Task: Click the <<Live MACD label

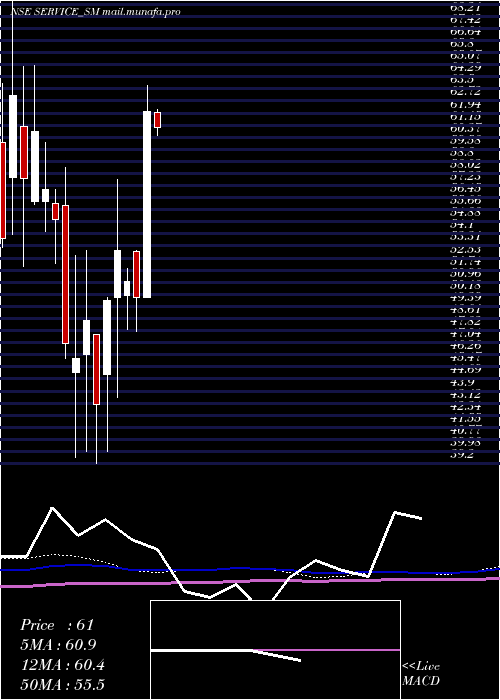Action: (421, 673)
